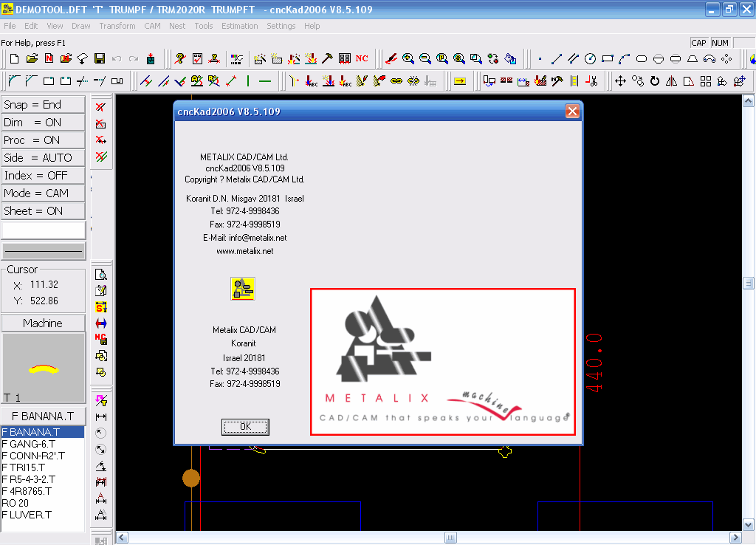Click the F BANANA.T tool header button

43,417
